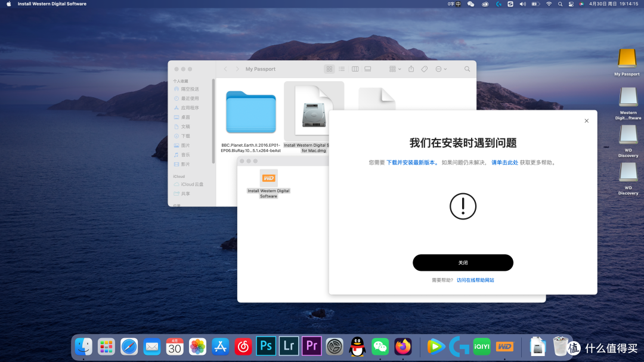The image size is (644, 362).
Task: Switch Finder to column view
Action: coord(355,69)
